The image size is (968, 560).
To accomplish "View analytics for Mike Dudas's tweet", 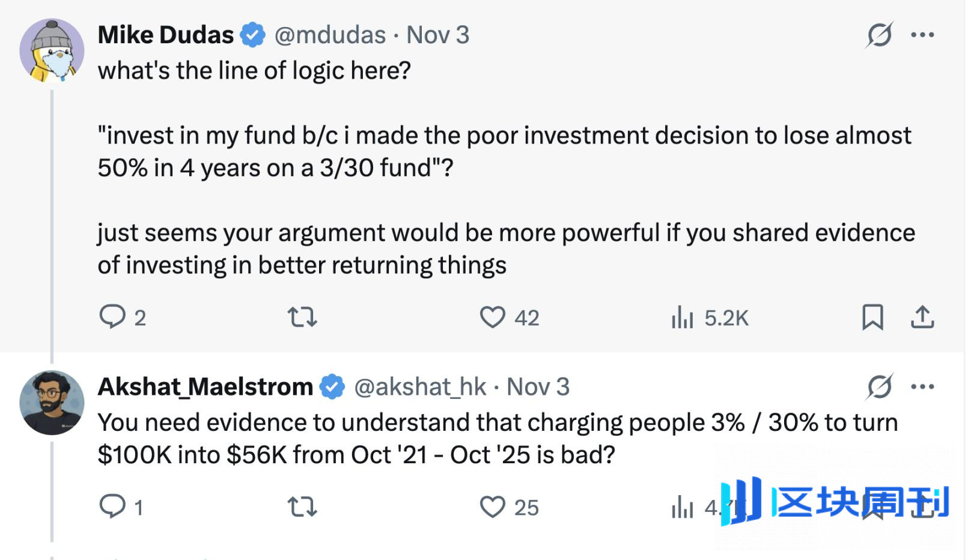I will 683,317.
